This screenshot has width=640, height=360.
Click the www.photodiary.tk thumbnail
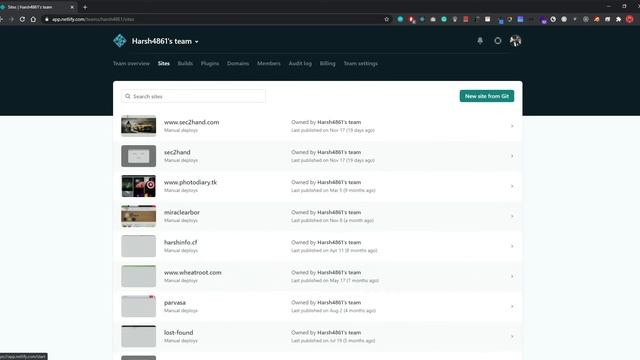coord(138,186)
